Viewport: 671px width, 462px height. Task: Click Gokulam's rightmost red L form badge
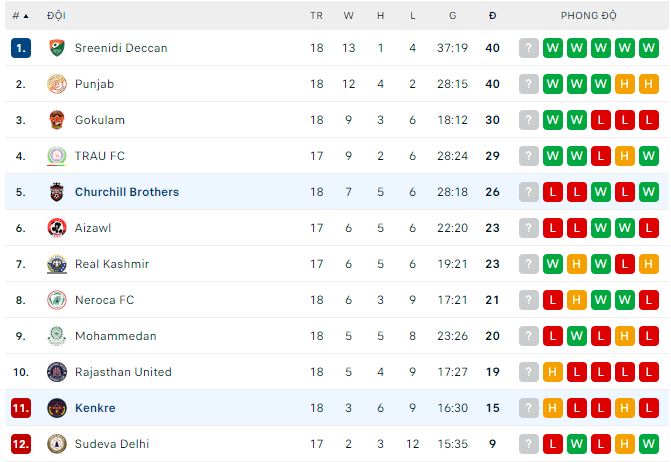tap(649, 120)
